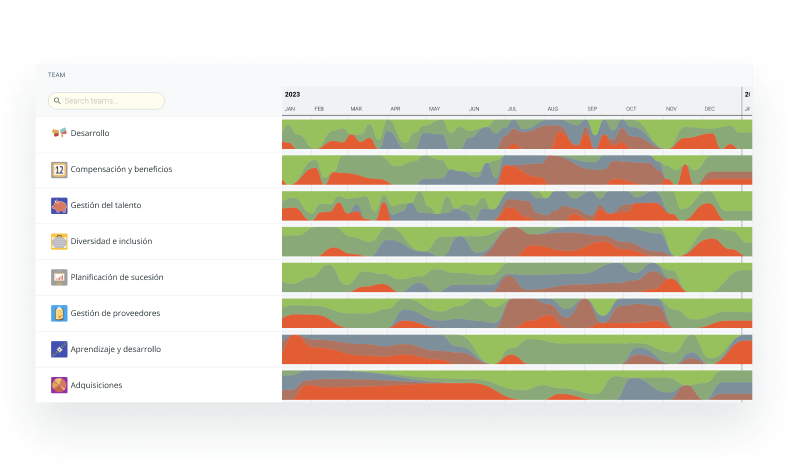This screenshot has height=467, width=787.
Task: Click the Desarrollo team flags icon
Action: tap(59, 133)
